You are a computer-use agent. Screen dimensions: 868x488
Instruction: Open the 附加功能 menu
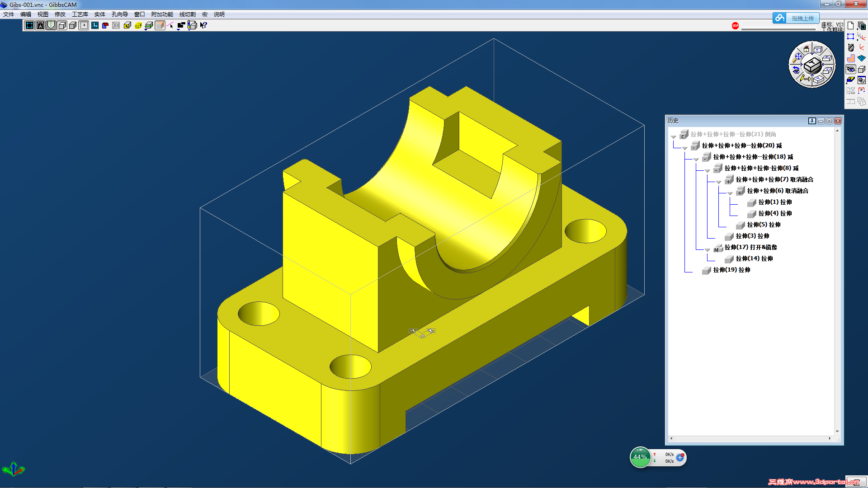click(x=162, y=14)
